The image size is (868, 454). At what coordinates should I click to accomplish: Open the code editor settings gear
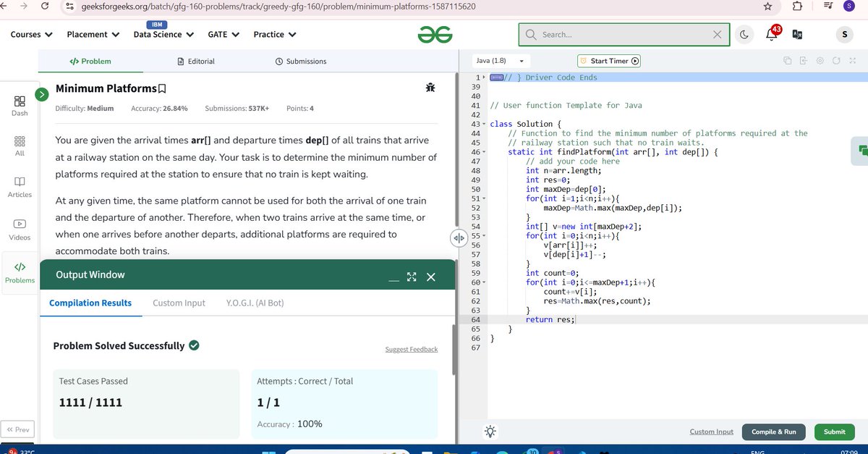pos(820,60)
